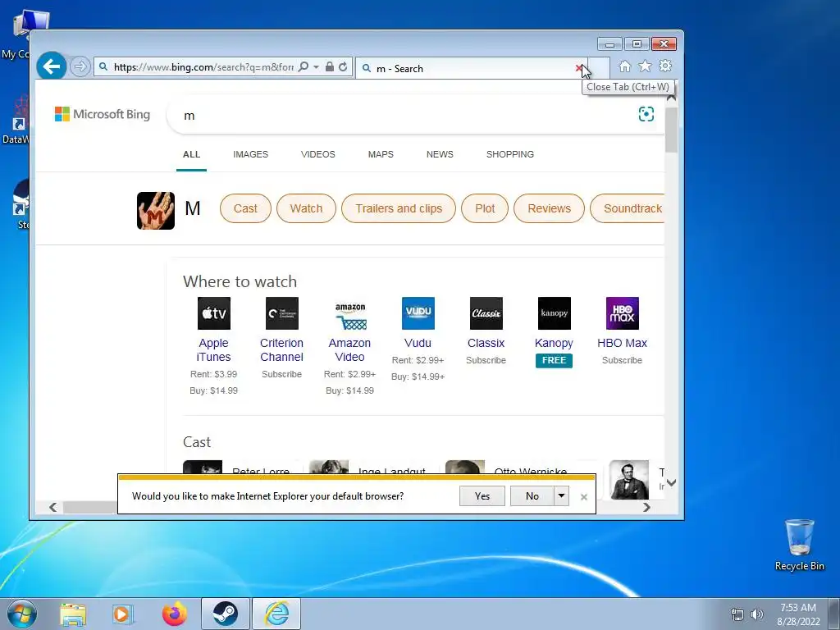
Task: Expand the No button dropdown arrow
Action: 561,496
